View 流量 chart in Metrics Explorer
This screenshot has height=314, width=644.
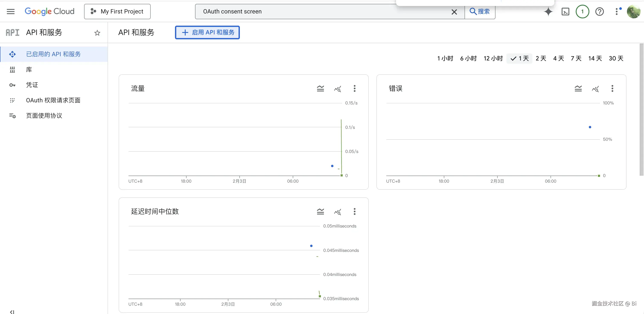[338, 89]
